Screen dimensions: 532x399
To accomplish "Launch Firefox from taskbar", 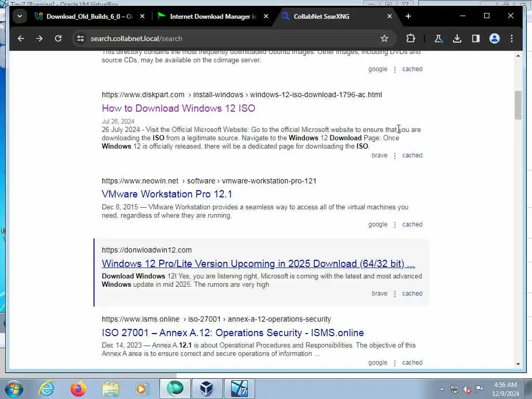I will 78,389.
